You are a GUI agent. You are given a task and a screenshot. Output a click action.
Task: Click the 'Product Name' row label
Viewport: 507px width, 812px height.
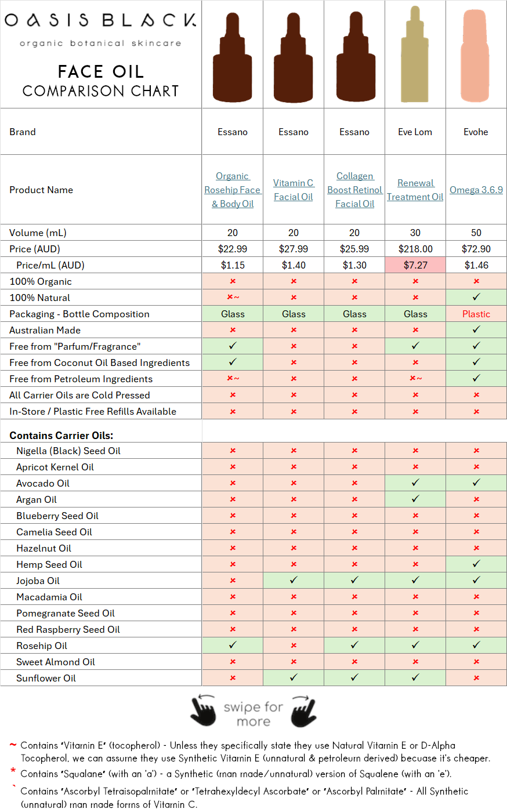41,190
